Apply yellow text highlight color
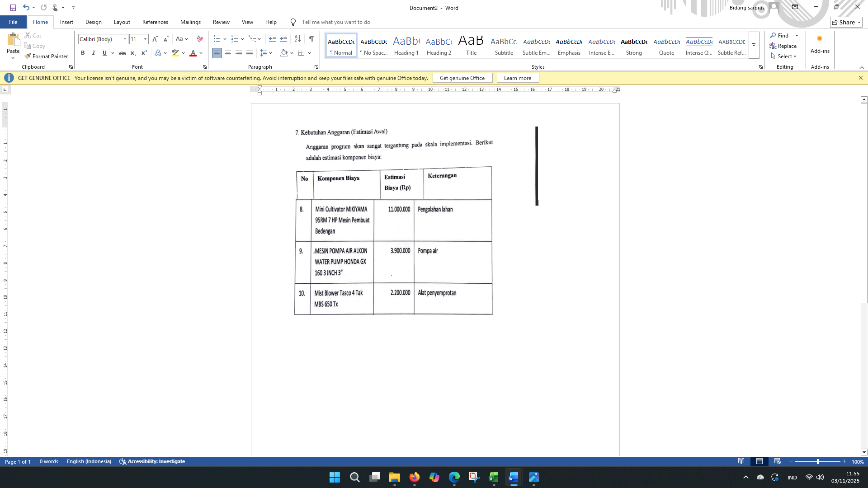This screenshot has width=868, height=488. coord(175,53)
